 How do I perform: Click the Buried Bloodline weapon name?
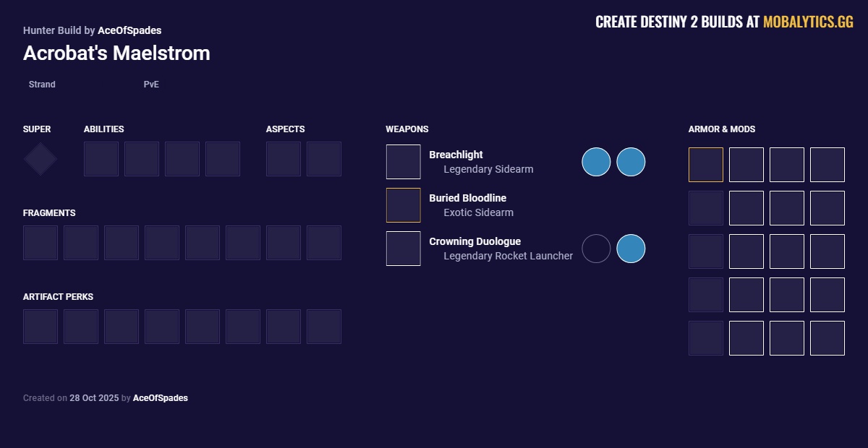coord(467,198)
